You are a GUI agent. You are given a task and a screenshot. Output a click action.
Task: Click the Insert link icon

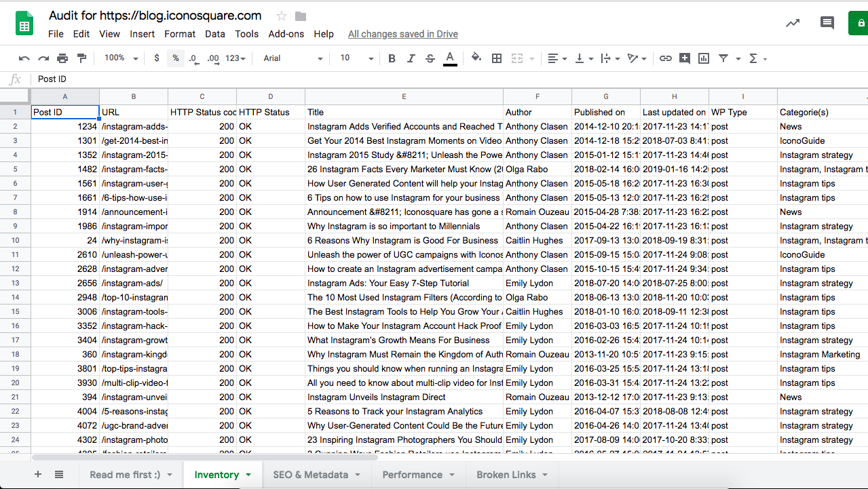(666, 58)
